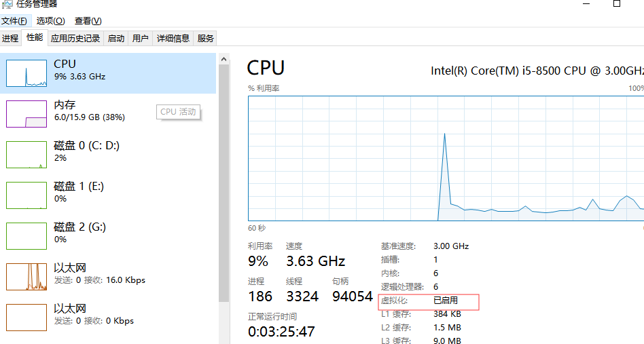This screenshot has height=344, width=644.
Task: Click the 内存 (memory) usage graph thumbnail
Action: tap(26, 114)
